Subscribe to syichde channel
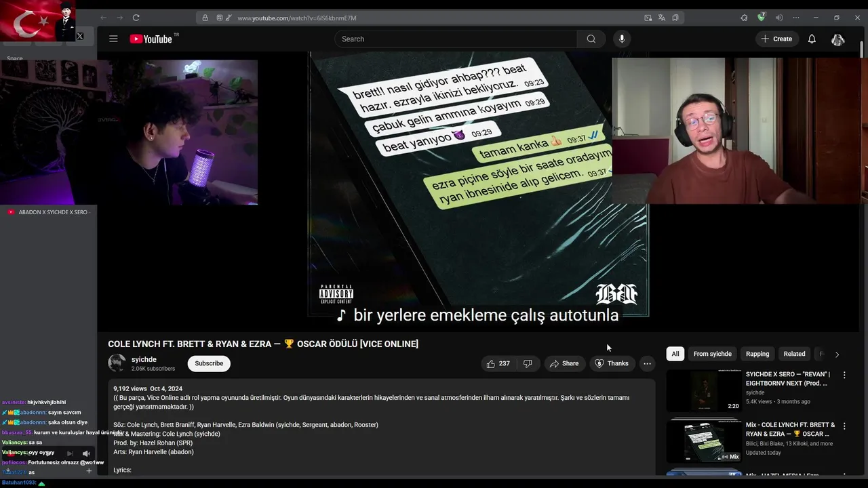The height and width of the screenshot is (488, 868). [x=209, y=363]
